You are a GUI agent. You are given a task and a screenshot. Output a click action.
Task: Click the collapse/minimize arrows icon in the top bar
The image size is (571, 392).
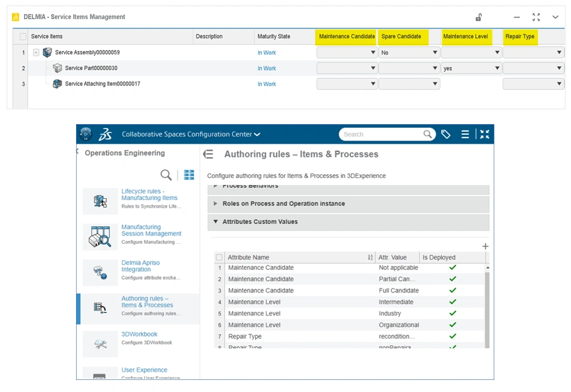485,134
